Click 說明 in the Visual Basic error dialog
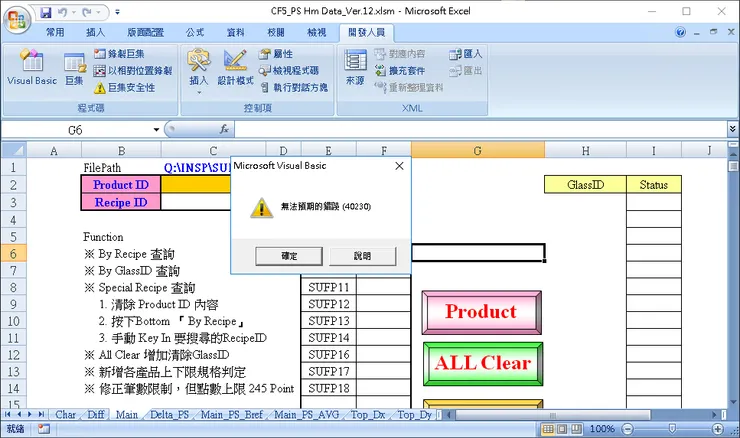The height and width of the screenshot is (438, 740). [x=362, y=256]
